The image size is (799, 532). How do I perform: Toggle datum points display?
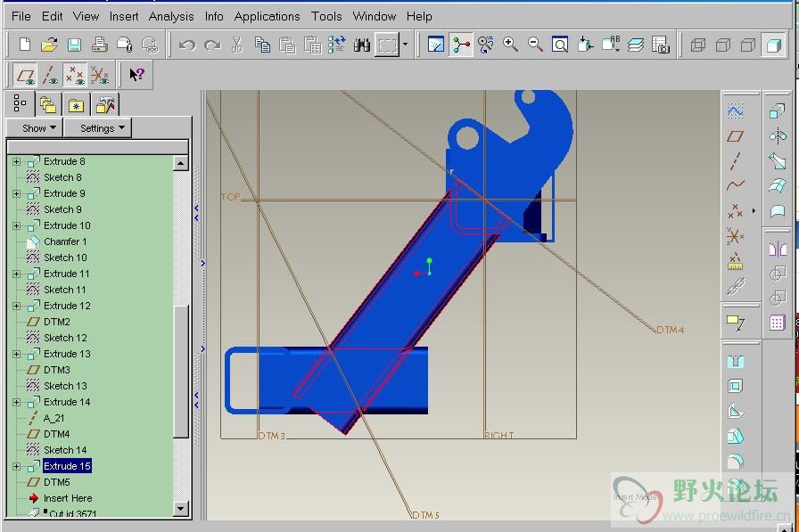75,75
